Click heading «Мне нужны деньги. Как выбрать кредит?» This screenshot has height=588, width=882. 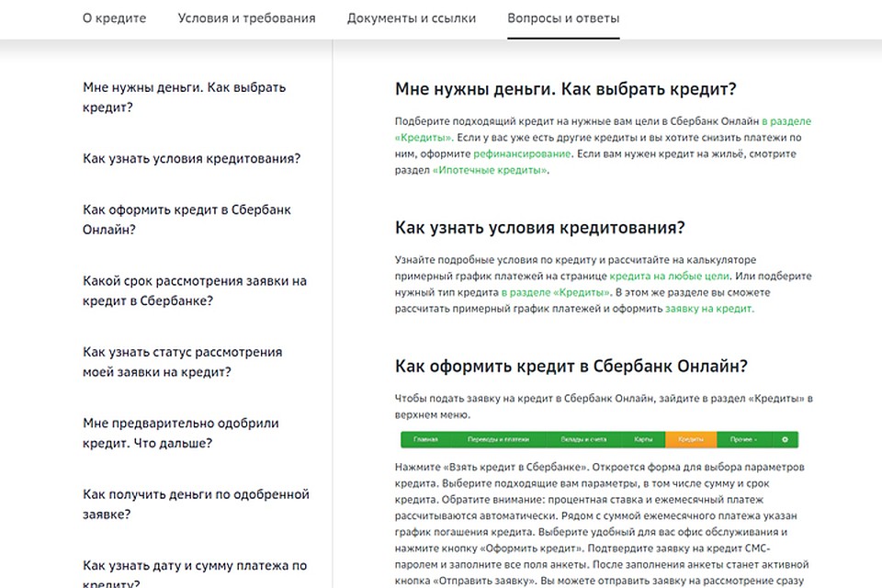565,89
